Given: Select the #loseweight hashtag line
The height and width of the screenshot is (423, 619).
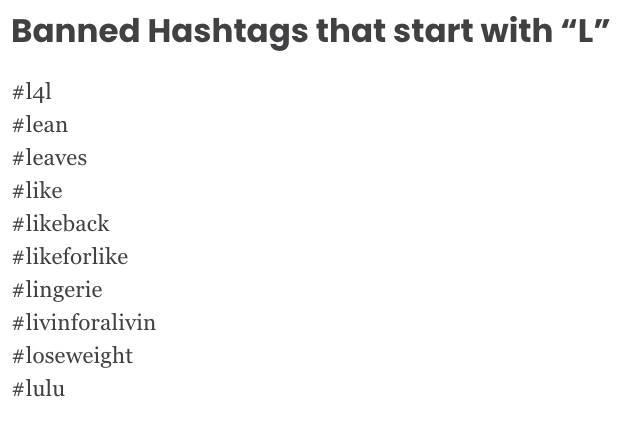Looking at the screenshot, I should (73, 356).
